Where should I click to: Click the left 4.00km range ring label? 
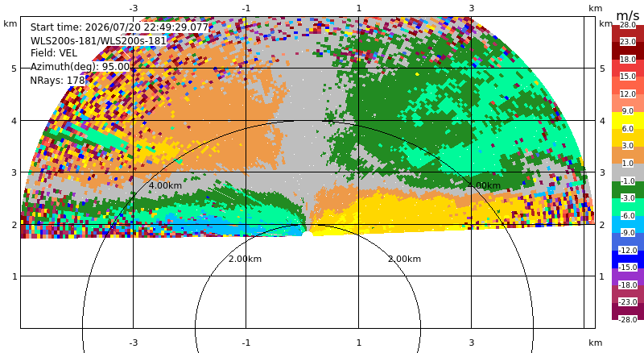(x=165, y=185)
